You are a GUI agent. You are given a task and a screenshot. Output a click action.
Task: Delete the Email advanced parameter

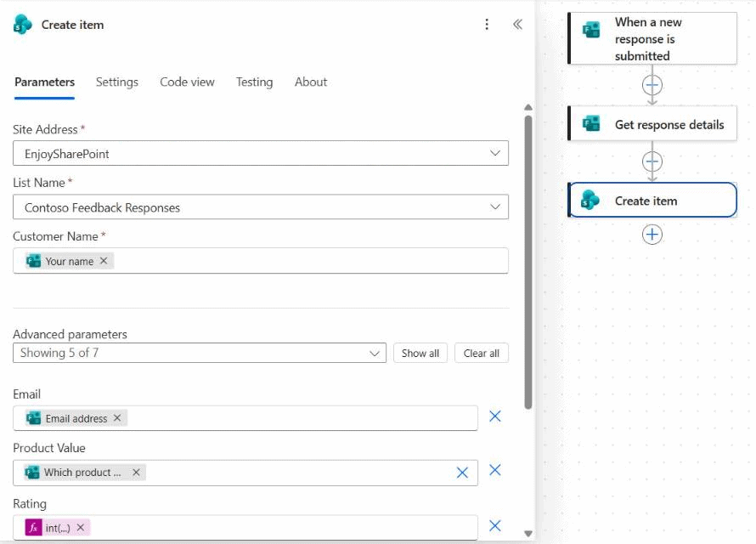pyautogui.click(x=495, y=416)
